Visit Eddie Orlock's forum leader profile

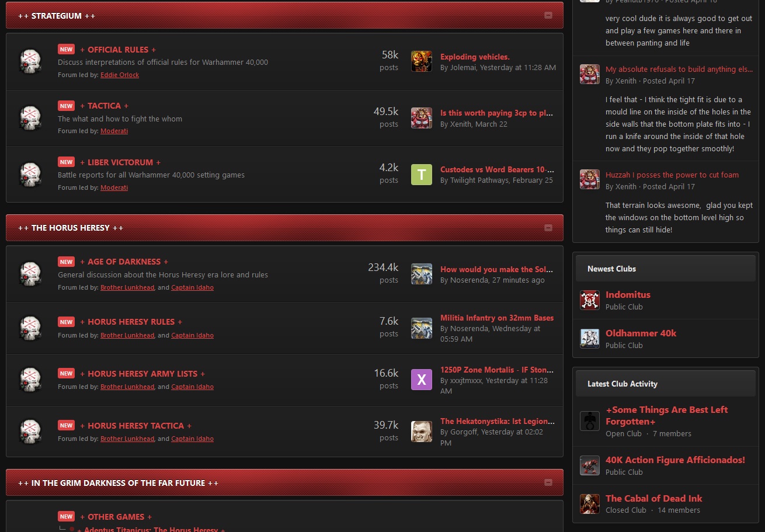pos(120,75)
